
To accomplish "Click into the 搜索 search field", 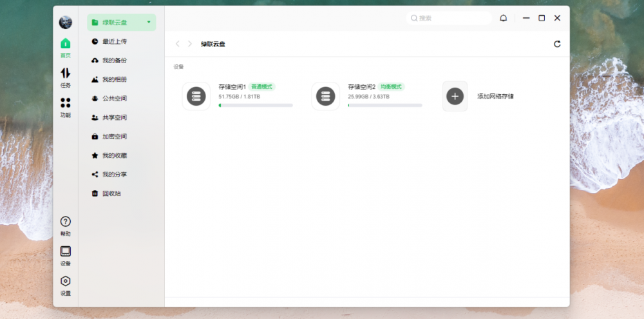I will click(x=449, y=18).
